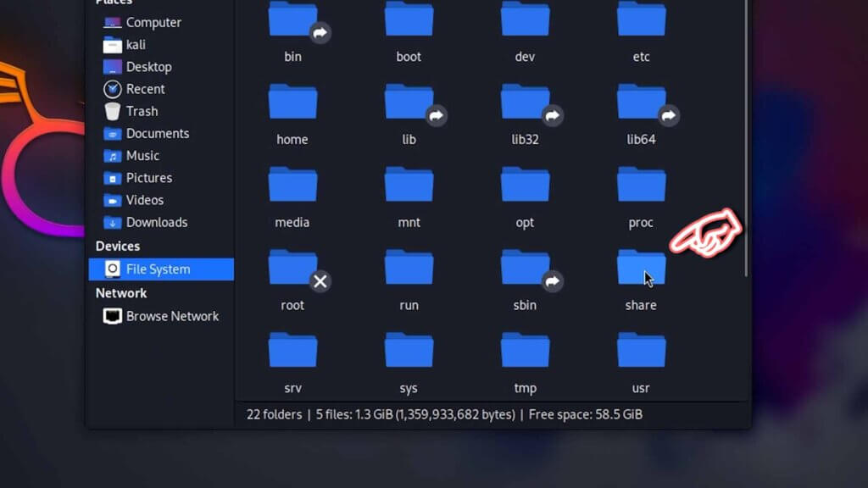The image size is (868, 488).
Task: Click status bar text 'Free space: 58.5 GiB'
Action: (x=586, y=414)
